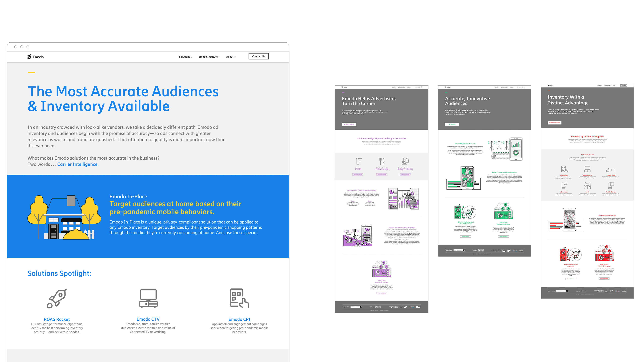Expand the Solutions dropdown menu
This screenshot has height=362, width=644.
point(185,57)
